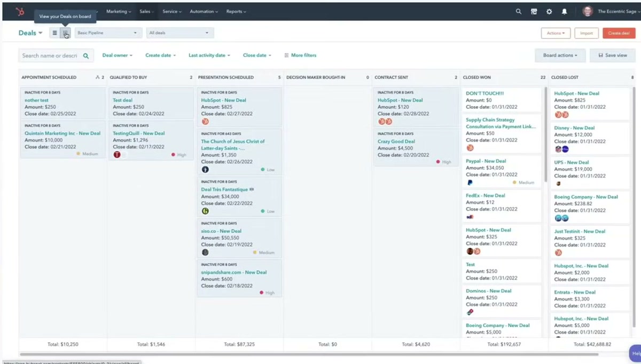The height and width of the screenshot is (364, 641).
Task: Open the Quintain Marketing Inc deal
Action: tap(62, 133)
